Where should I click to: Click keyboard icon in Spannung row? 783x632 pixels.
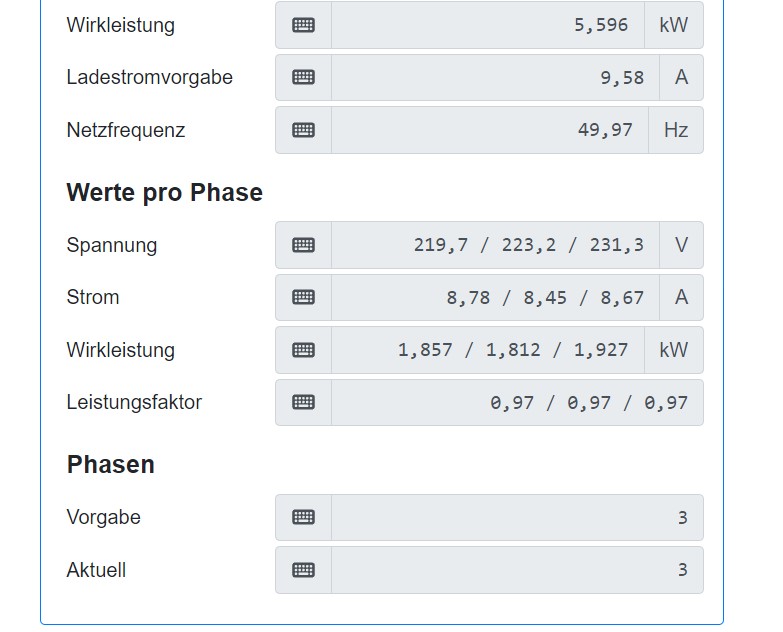[303, 245]
